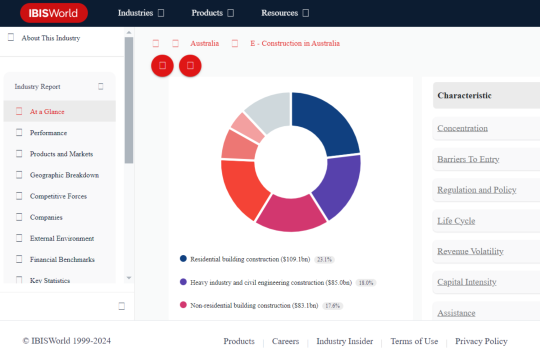The width and height of the screenshot is (540, 360).
Task: Click the first breadcrumb icon
Action: coord(156,43)
